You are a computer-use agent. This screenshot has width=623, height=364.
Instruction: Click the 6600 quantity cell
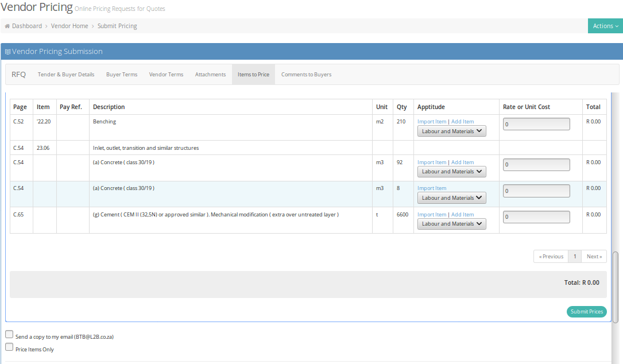pos(403,220)
